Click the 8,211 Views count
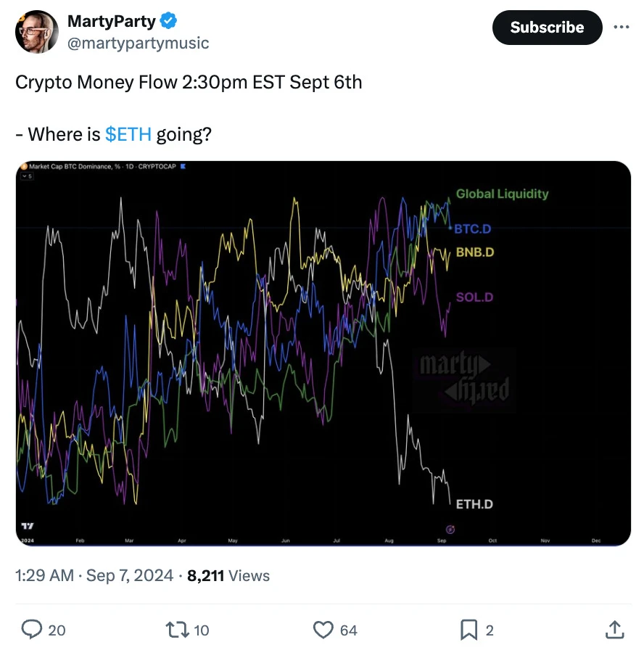This screenshot has height=650, width=644. (228, 576)
